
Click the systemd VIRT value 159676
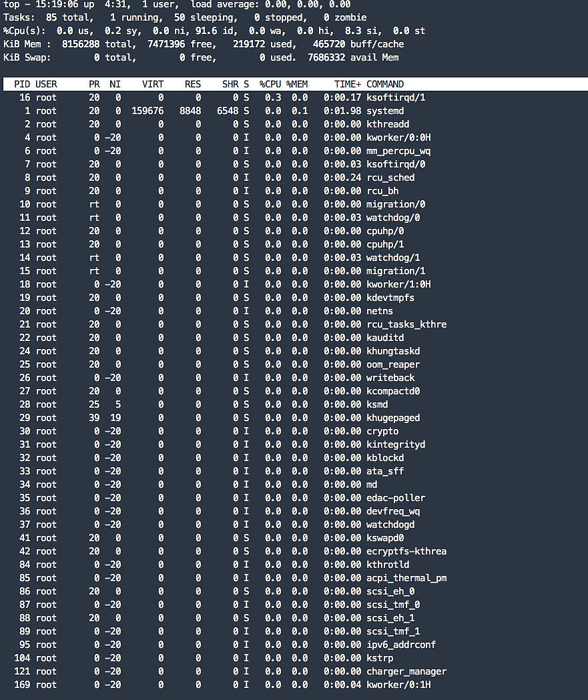click(x=148, y=111)
